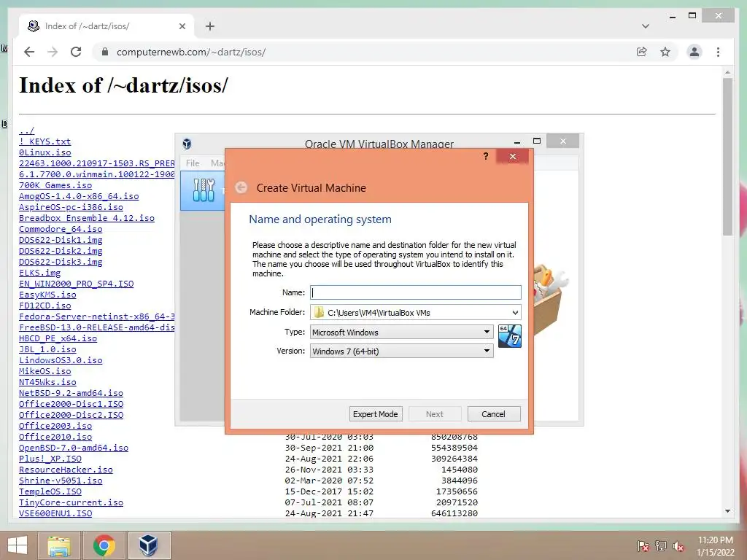Click browser page vertical scrollbar thumb
The height and width of the screenshot is (560, 747).
point(727,157)
